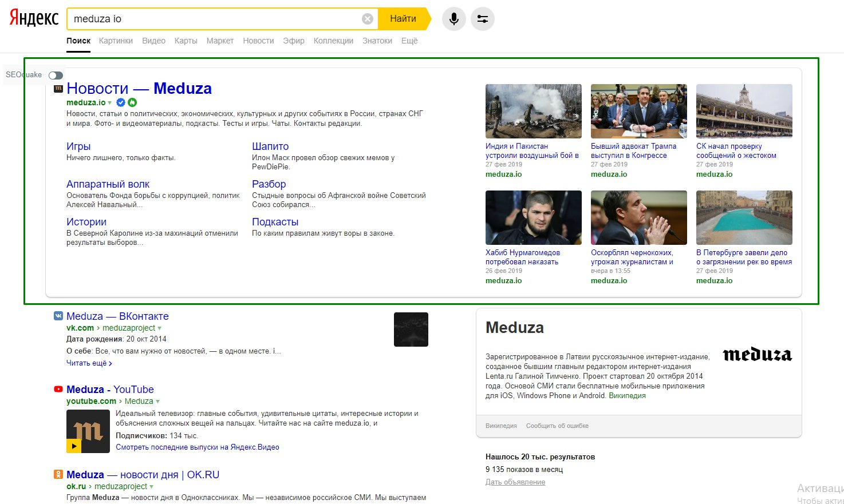Viewport: 844px width, 504px height.
Task: Click the YouTube favicon beside Meduza - YouTube
Action: pos(58,389)
